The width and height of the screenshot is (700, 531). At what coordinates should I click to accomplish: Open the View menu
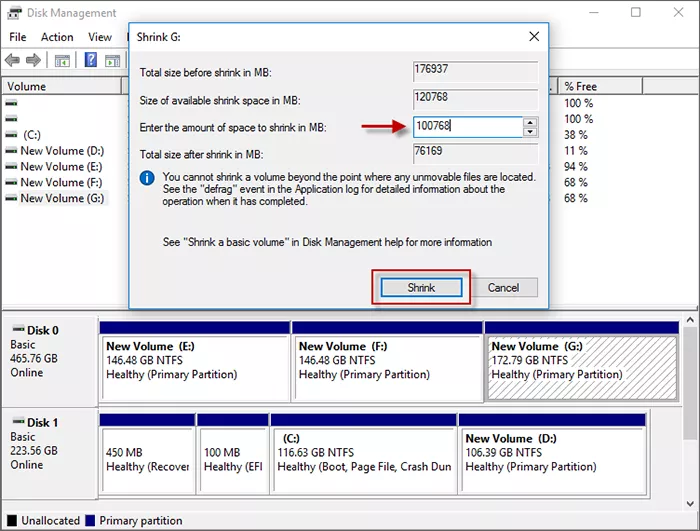[100, 37]
